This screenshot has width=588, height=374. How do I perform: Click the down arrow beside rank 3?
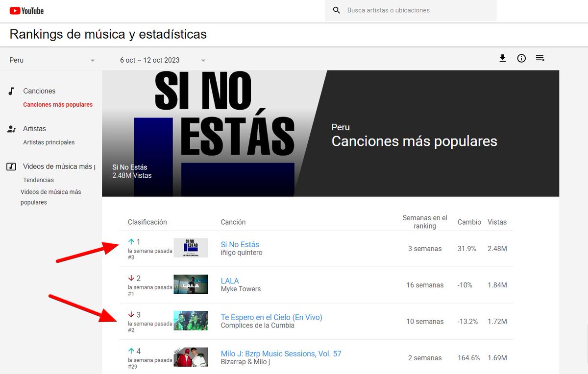click(x=131, y=314)
